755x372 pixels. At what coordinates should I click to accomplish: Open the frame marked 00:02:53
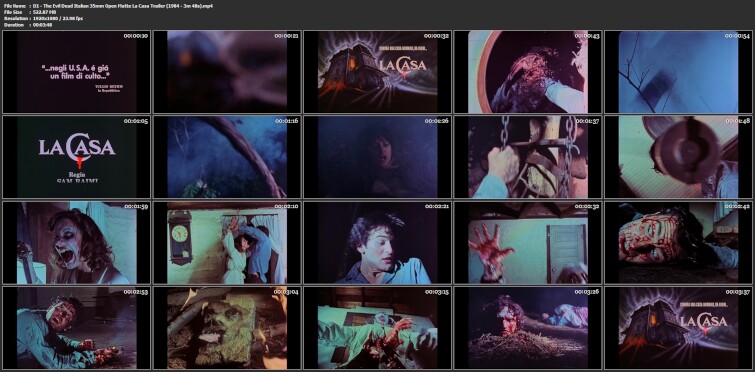click(x=77, y=328)
